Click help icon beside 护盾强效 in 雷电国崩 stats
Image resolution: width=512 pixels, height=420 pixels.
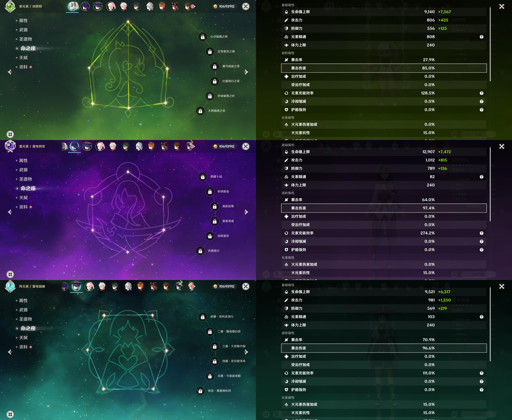(481, 390)
